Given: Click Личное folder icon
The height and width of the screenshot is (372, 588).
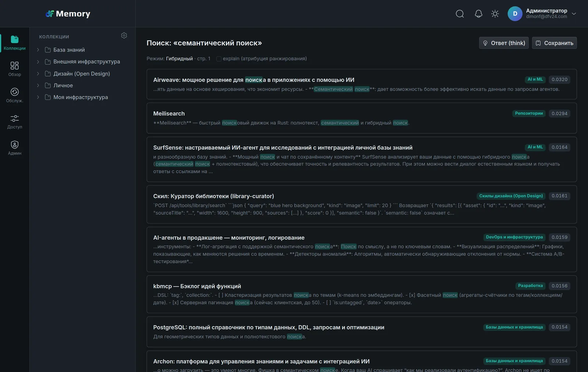Looking at the screenshot, I should (48, 85).
